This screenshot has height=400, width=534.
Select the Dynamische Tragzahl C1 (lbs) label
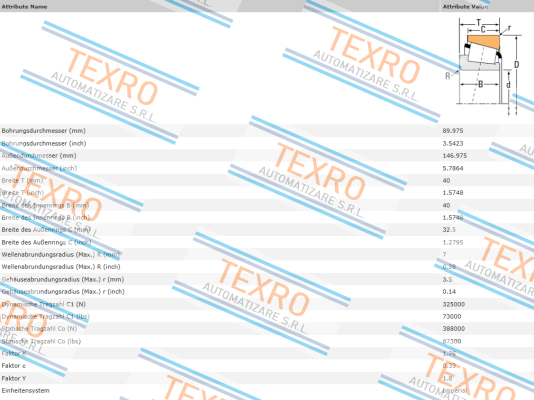(x=45, y=317)
